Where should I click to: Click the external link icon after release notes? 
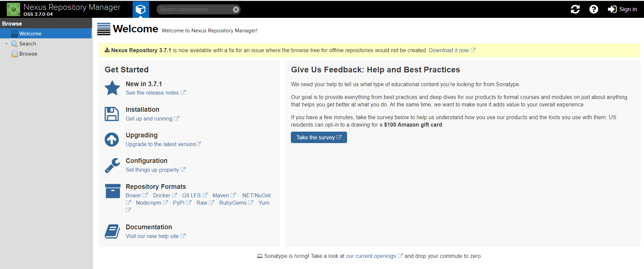coord(183,93)
